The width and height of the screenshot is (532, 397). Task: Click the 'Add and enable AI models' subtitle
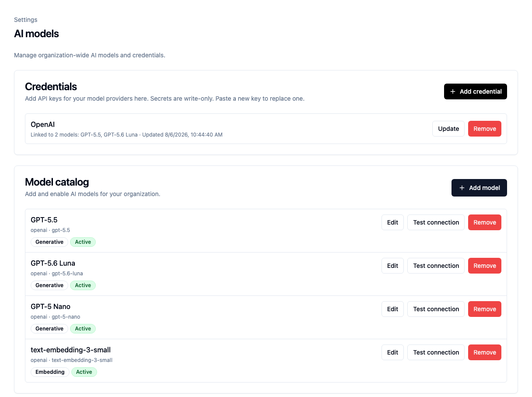point(93,194)
